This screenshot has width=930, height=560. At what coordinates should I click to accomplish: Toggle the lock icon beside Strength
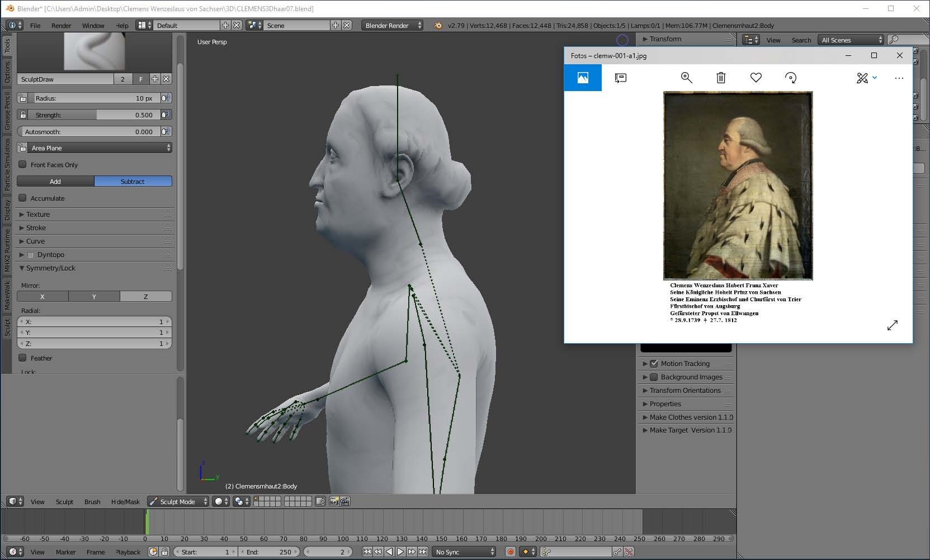23,115
